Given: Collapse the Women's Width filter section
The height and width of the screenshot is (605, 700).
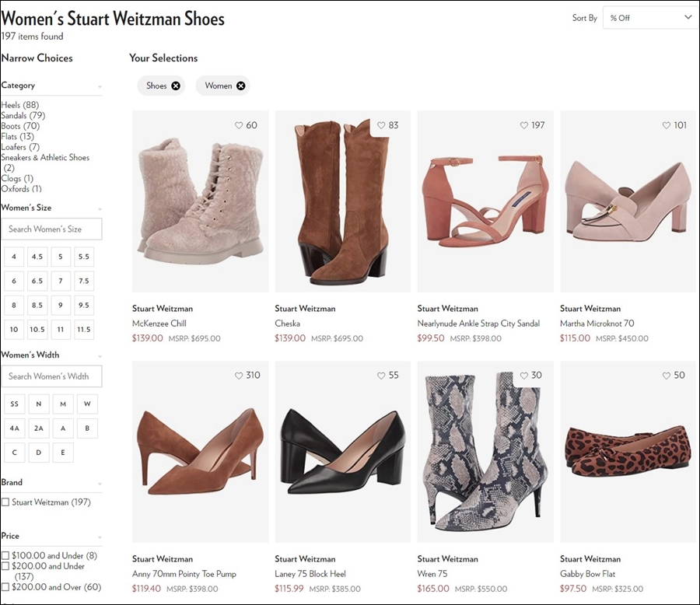Looking at the screenshot, I should coord(100,356).
